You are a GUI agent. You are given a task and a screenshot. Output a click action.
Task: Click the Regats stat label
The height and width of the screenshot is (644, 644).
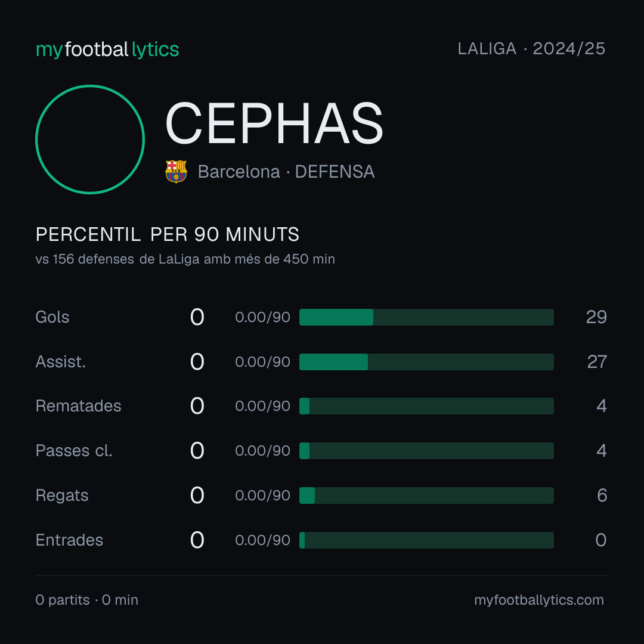62,496
